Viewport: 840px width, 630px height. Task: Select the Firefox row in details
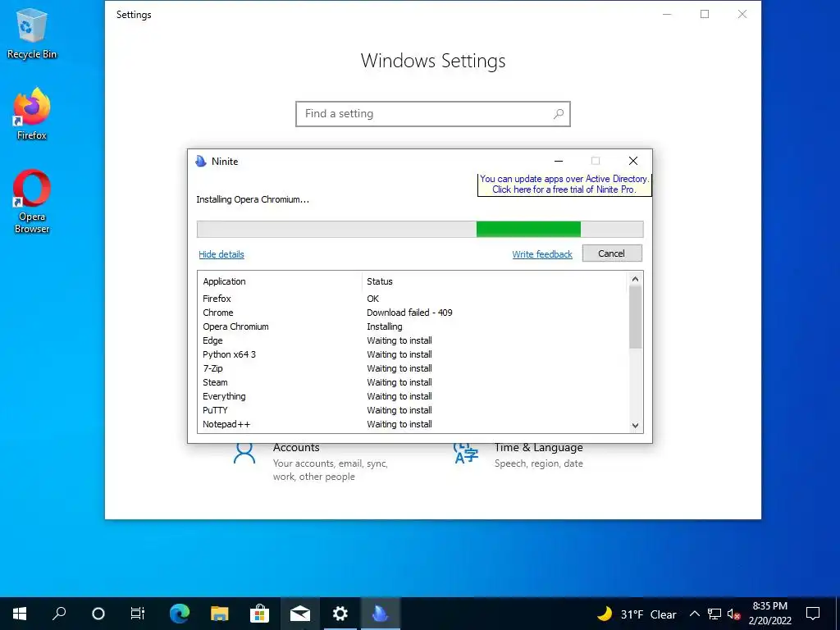click(413, 299)
